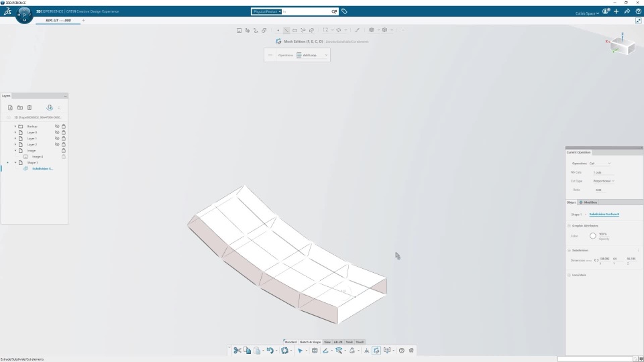Image resolution: width=644 pixels, height=362 pixels.
Task: Switch to the AR-VR tab
Action: pyautogui.click(x=338, y=342)
